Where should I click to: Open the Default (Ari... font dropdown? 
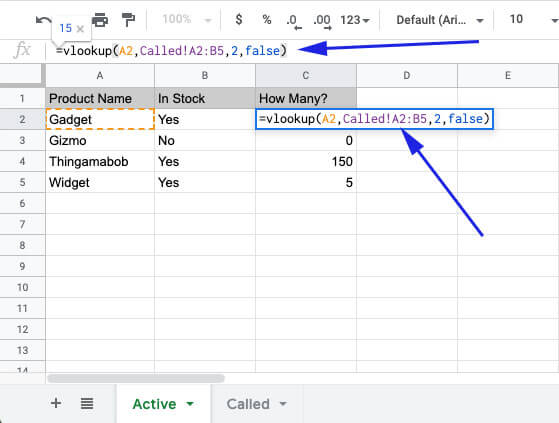(x=440, y=20)
